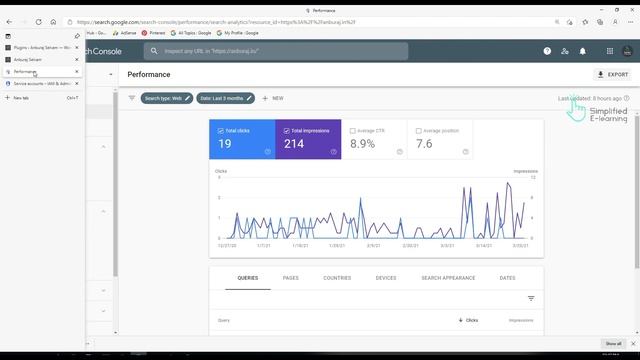The image size is (640, 360).
Task: Pin the vertical tabs pane
Action: click(77, 36)
